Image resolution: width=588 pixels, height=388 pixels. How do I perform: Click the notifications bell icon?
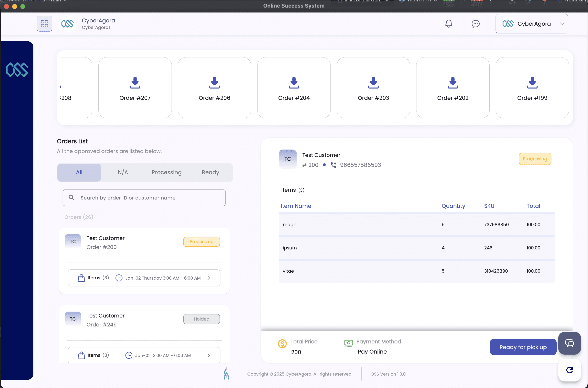pyautogui.click(x=448, y=24)
